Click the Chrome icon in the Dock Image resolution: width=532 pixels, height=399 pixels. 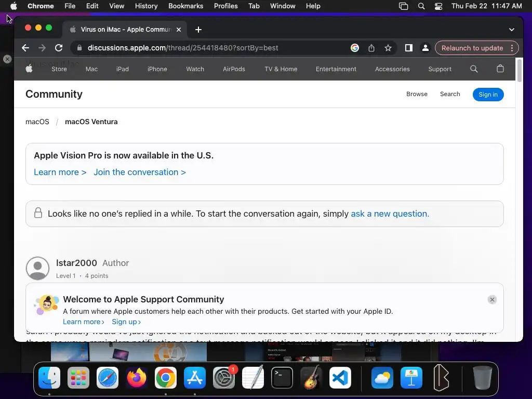(166, 378)
